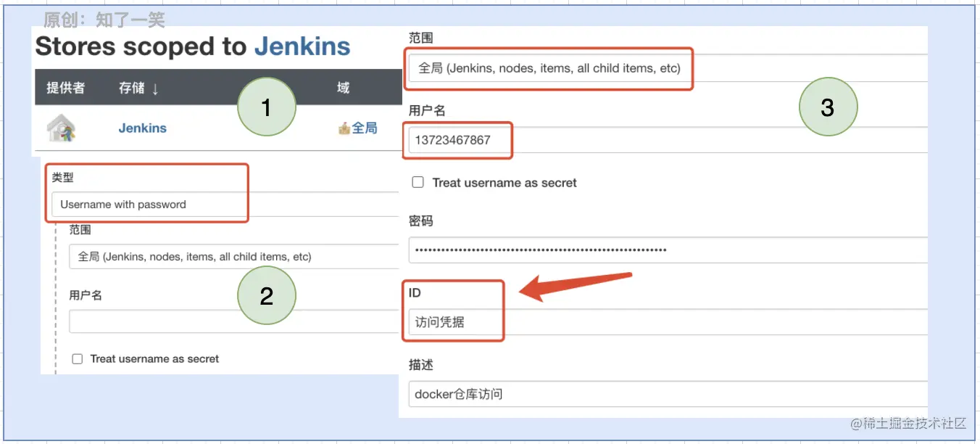980x444 pixels.
Task: Click the 域 column header
Action: point(343,88)
